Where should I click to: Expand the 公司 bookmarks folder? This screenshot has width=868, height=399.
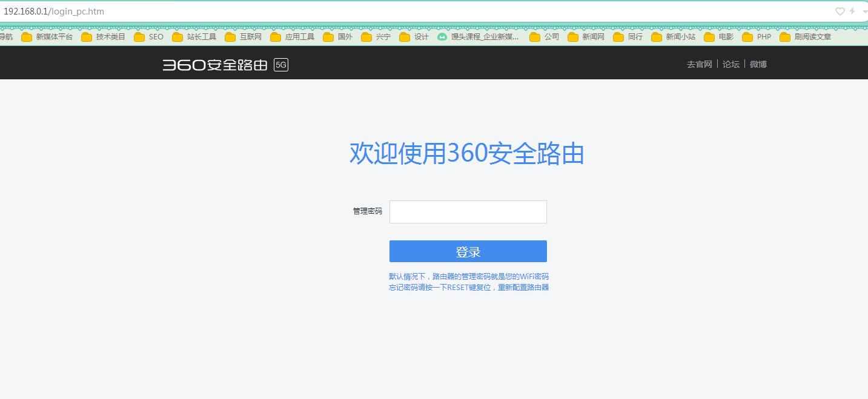[x=534, y=36]
